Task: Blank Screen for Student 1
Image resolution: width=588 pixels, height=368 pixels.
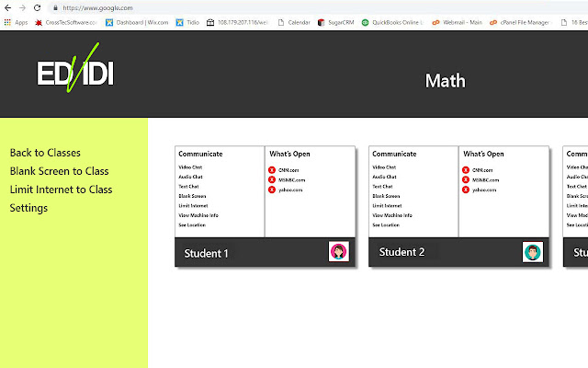Action: pyautogui.click(x=192, y=196)
